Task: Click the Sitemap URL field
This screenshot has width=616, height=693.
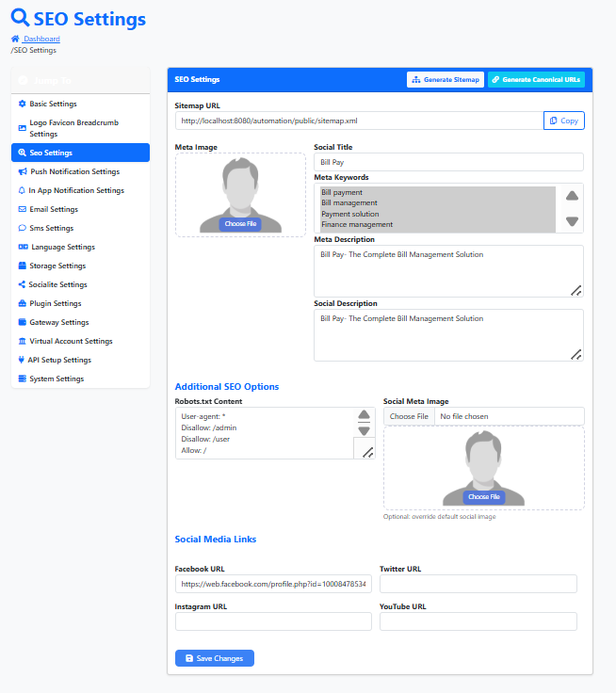Action: click(359, 121)
